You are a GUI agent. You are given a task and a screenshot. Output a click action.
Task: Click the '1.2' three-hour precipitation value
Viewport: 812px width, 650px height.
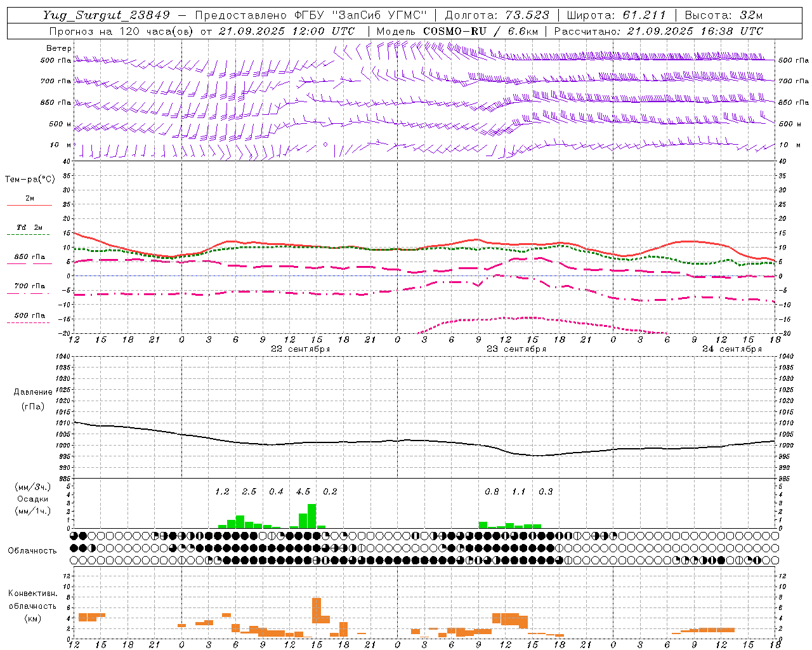coord(222,491)
